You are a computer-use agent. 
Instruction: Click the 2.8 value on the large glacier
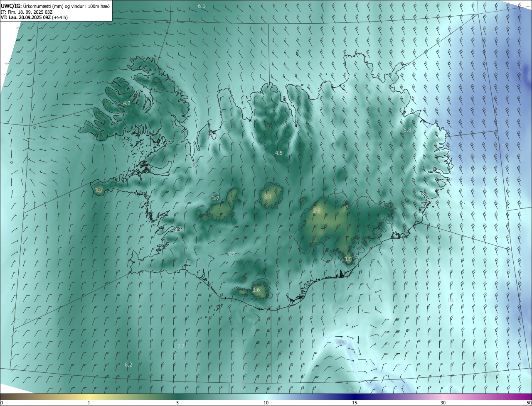click(317, 211)
